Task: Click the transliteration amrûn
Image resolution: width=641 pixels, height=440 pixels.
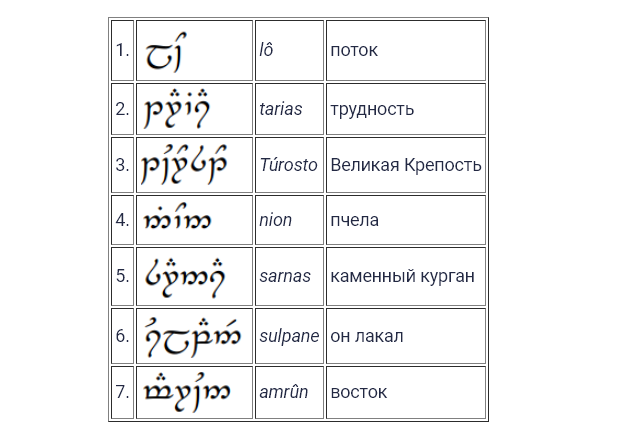Action: (283, 392)
